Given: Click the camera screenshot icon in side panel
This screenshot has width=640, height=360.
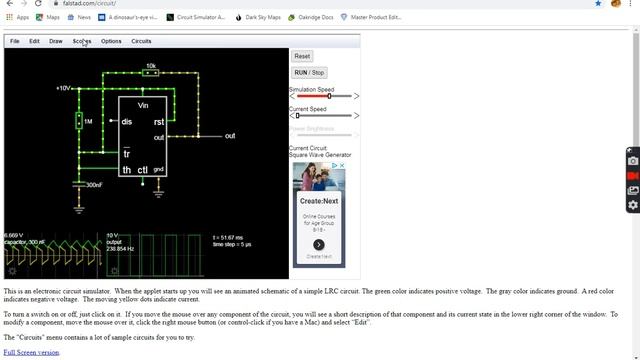Looking at the screenshot, I should coord(633,161).
